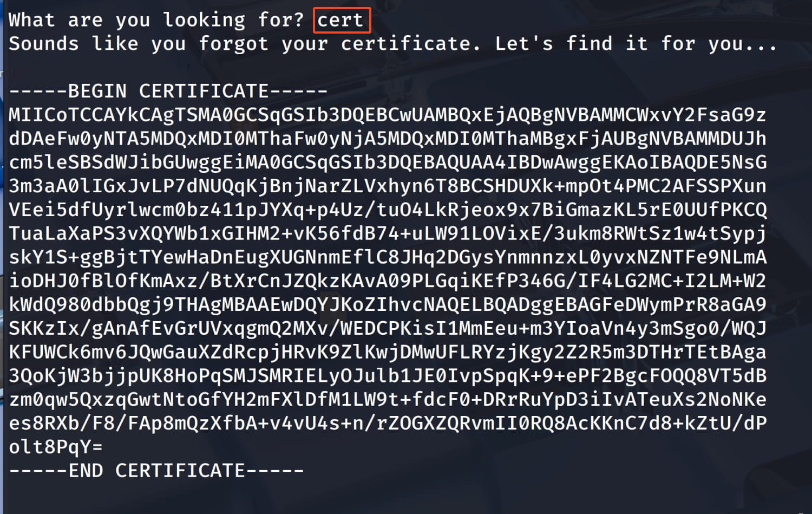Click the certificate line starting 'es8RXb/F8/FAp'
812x514 pixels.
click(x=388, y=423)
